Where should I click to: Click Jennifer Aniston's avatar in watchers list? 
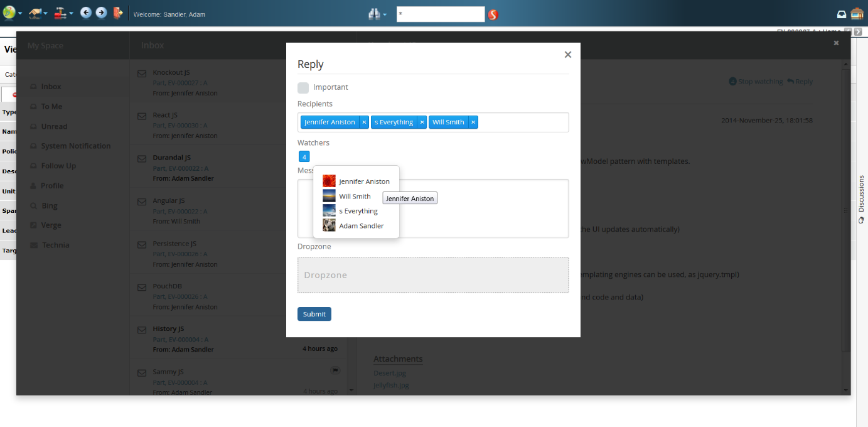tap(329, 181)
